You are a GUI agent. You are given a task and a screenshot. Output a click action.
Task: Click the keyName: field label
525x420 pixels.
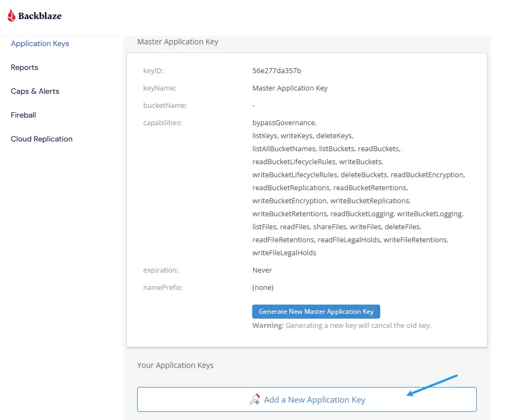point(159,88)
